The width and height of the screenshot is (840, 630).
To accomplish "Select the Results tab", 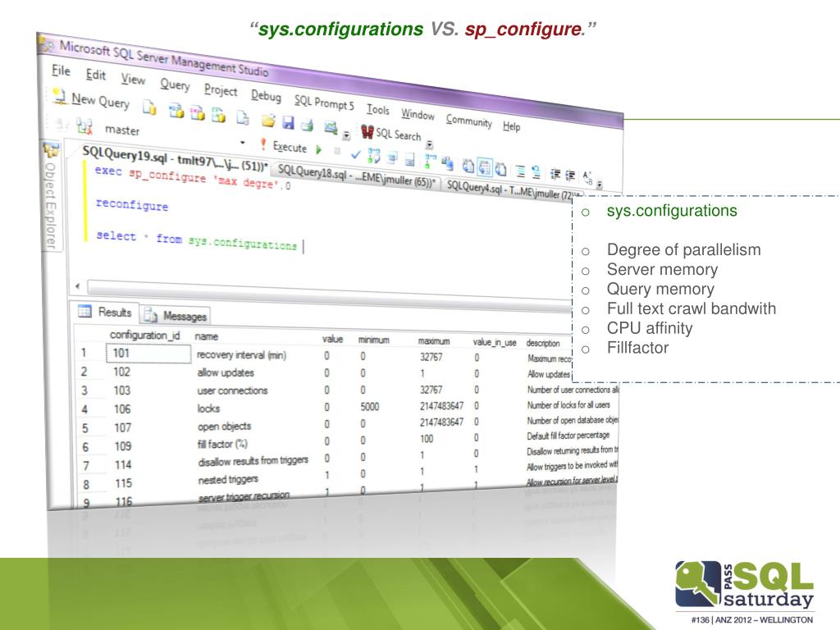I will [x=107, y=312].
